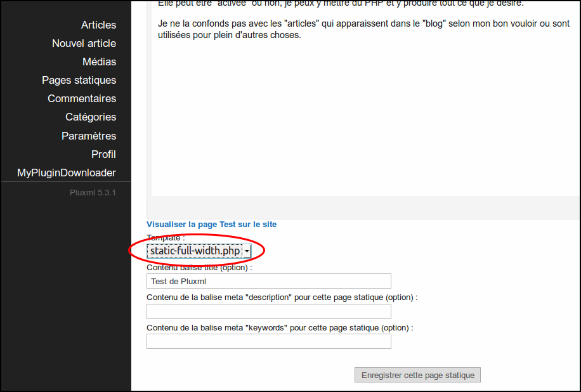Navigate to Catégories in sidebar

[x=91, y=117]
